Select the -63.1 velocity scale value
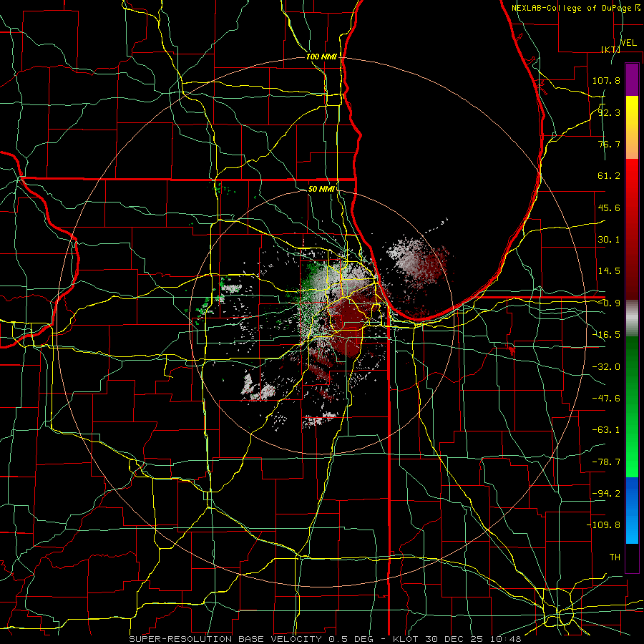644x644 pixels. point(606,430)
